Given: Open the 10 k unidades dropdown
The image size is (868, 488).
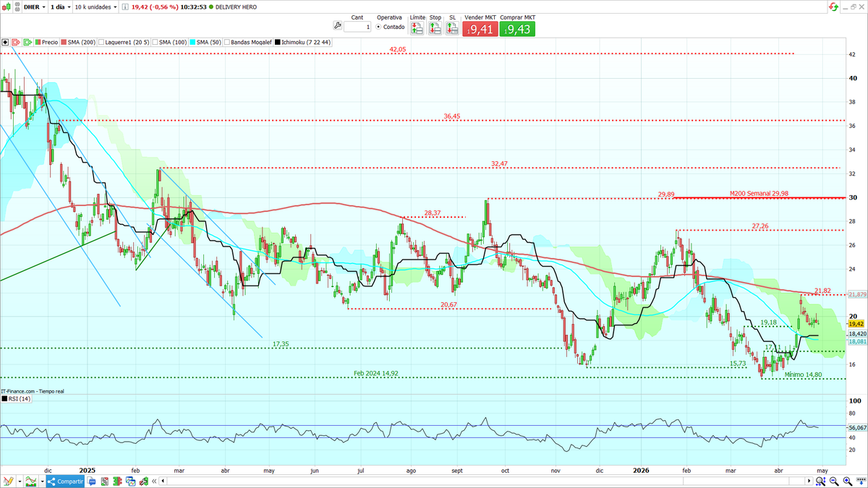Looking at the screenshot, I should tap(95, 7).
